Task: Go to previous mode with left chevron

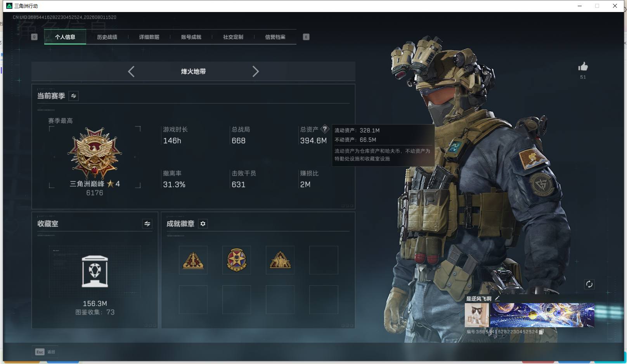Action: coord(131,71)
